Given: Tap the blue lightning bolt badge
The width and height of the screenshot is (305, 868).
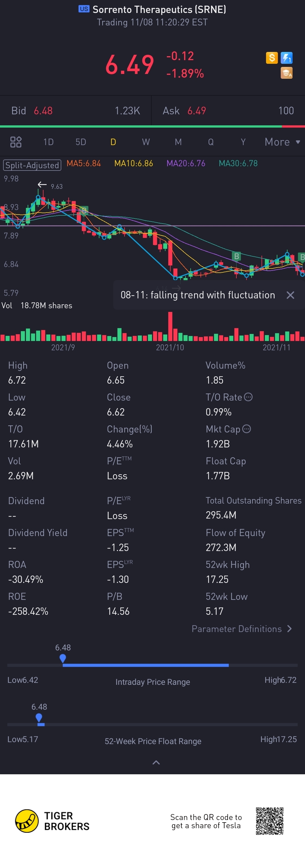Looking at the screenshot, I should pos(286,58).
